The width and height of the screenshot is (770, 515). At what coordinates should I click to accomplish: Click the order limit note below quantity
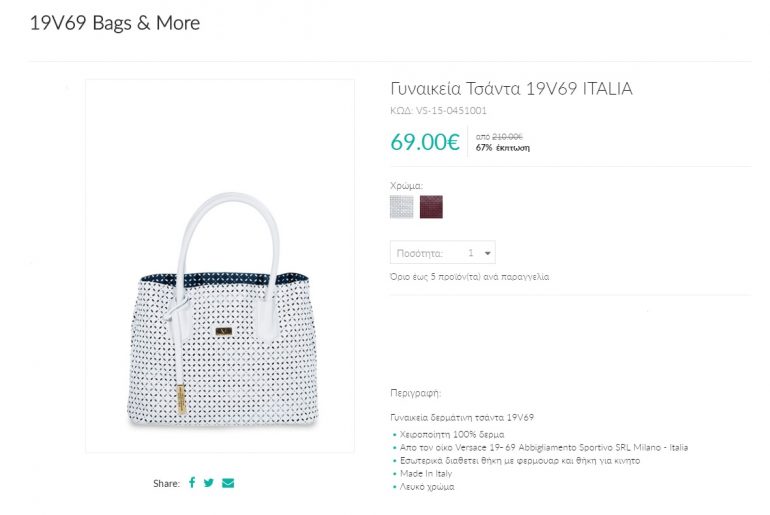pos(469,277)
